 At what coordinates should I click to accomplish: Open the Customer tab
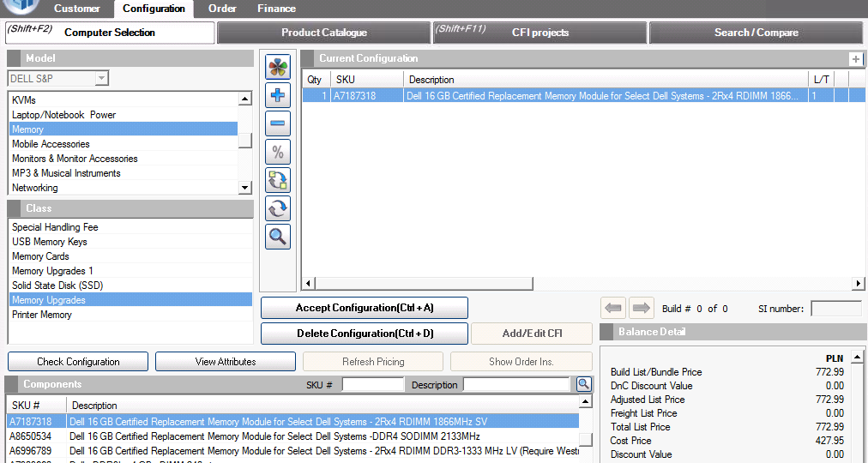tap(77, 9)
